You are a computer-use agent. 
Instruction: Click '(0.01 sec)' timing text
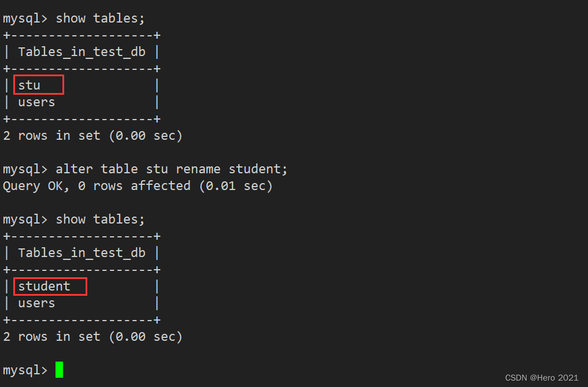[x=235, y=186]
